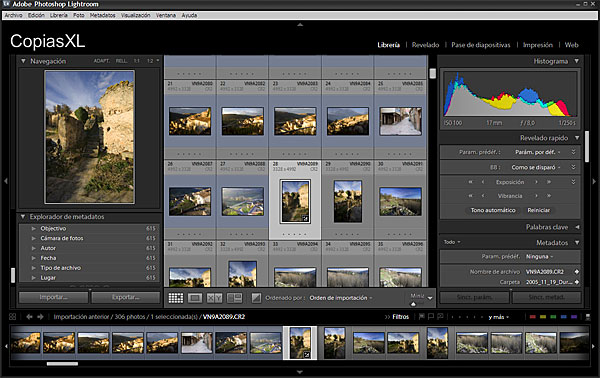Open the Librería menu
Viewport: 600px width, 378px height.
59,15
